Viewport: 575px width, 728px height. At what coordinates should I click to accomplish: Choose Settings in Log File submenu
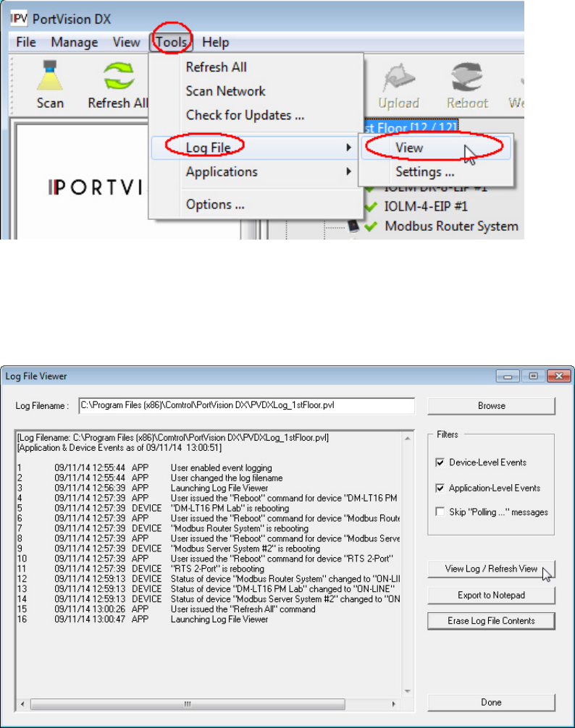pos(436,172)
